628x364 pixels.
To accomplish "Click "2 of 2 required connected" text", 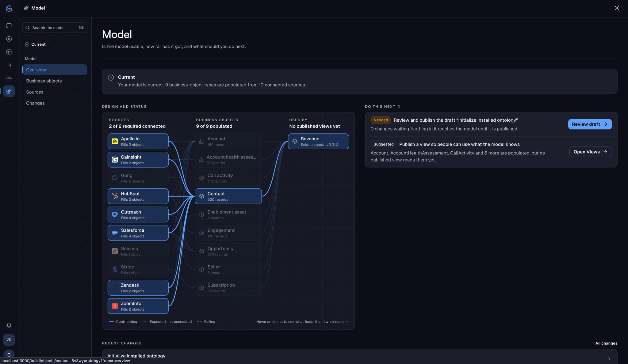I will tap(137, 126).
